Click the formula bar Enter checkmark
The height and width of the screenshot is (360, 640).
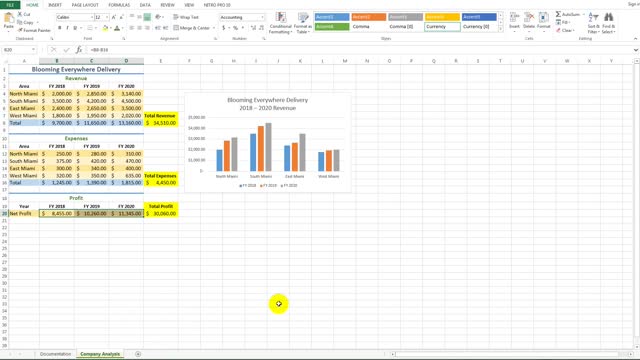tap(67, 50)
